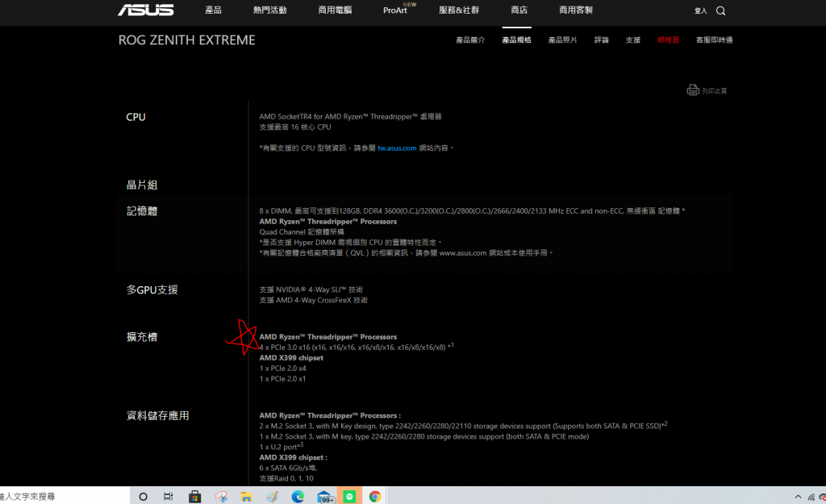This screenshot has height=504, width=826.
Task: Click ROG ZENITH EXTREME product title
Action: click(x=186, y=40)
